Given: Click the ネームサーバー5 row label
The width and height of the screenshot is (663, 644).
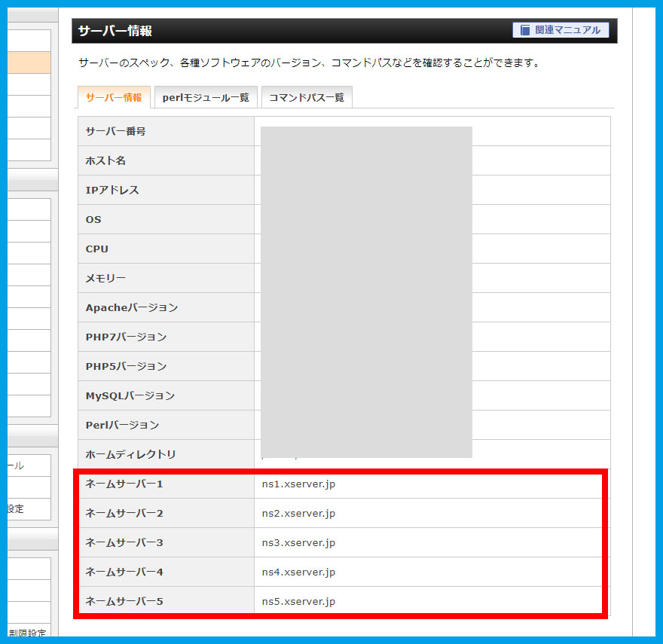Looking at the screenshot, I should 124,601.
